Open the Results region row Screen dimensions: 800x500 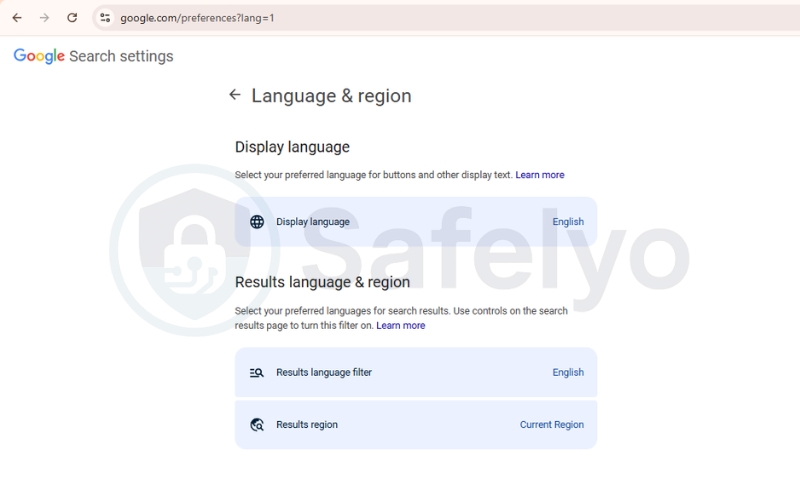pyautogui.click(x=416, y=424)
